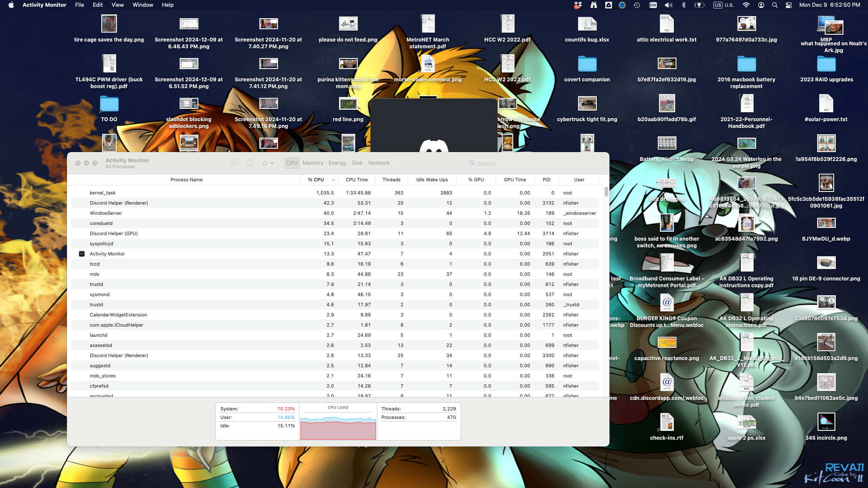
Task: Click the Wi-Fi status icon
Action: (746, 5)
